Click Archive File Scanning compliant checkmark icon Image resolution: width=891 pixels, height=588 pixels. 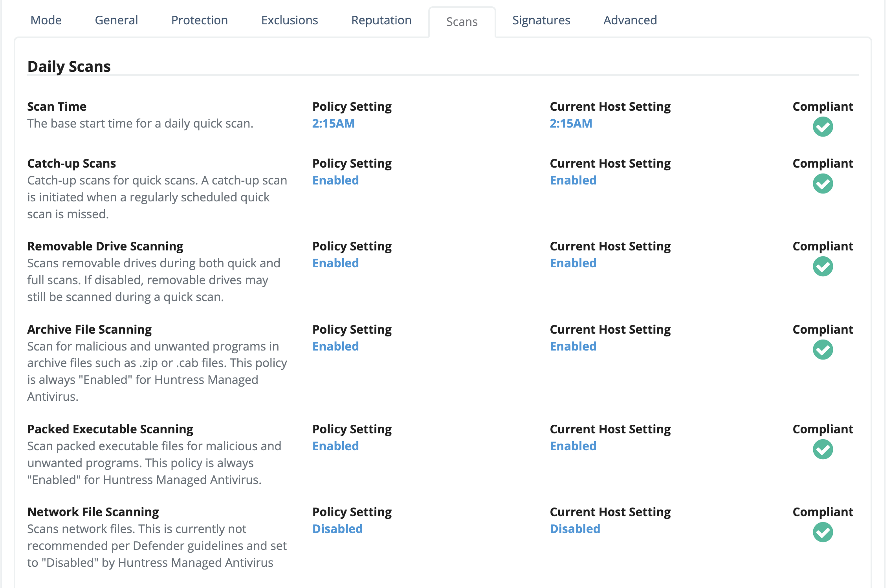823,350
